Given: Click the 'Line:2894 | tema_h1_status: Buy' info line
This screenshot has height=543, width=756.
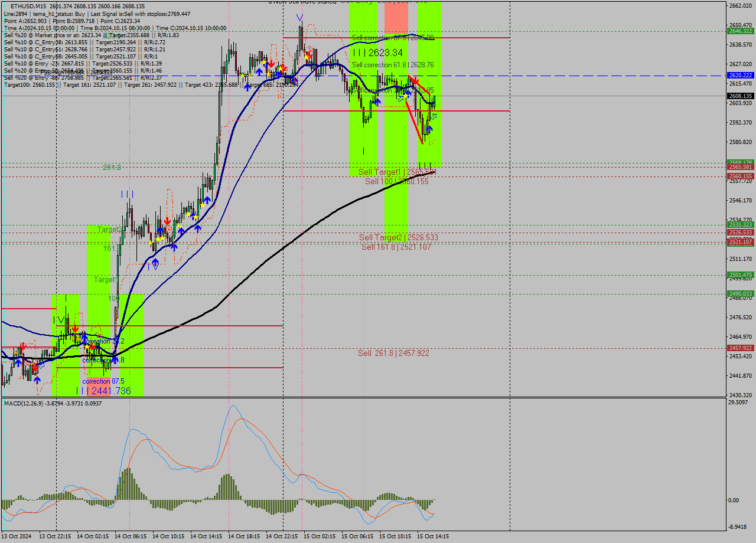Looking at the screenshot, I should 97,14.
